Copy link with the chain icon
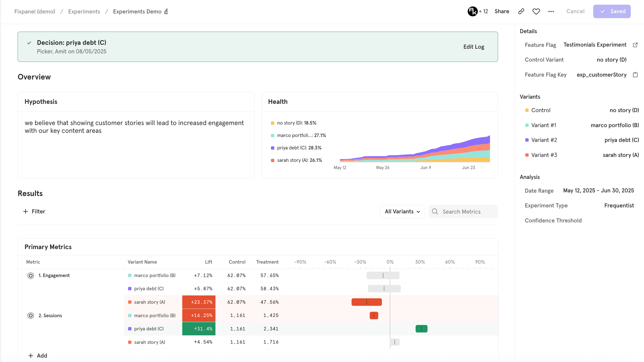The width and height of the screenshot is (644, 362). pos(521,11)
